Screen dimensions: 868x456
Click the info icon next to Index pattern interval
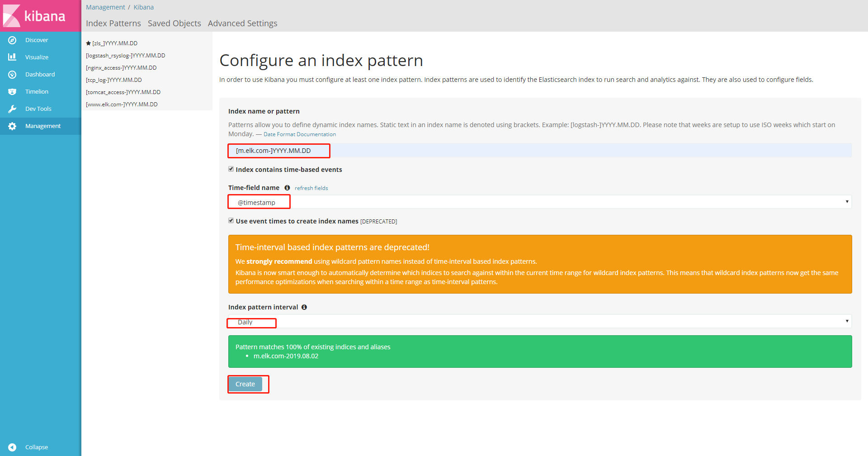pos(304,307)
